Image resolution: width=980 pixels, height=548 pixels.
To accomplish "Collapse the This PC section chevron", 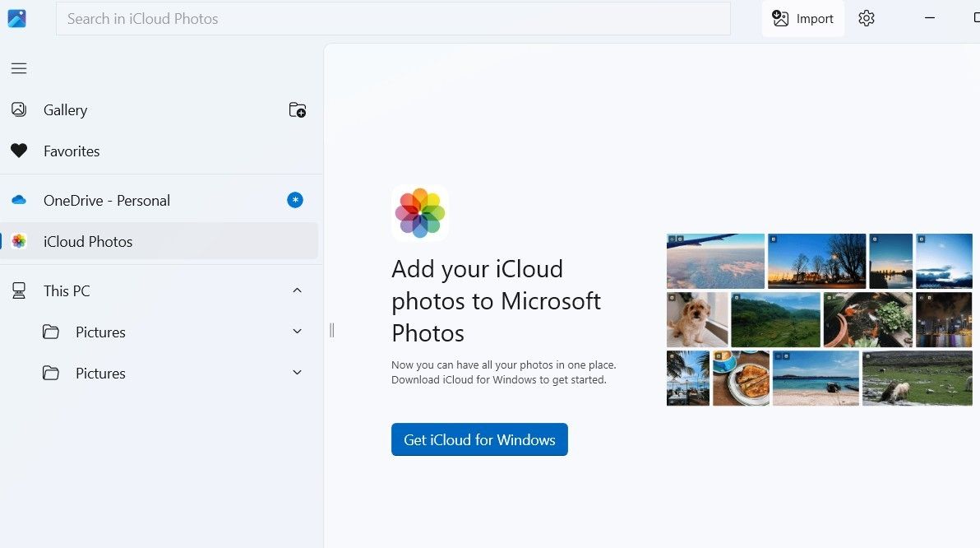I will 298,290.
